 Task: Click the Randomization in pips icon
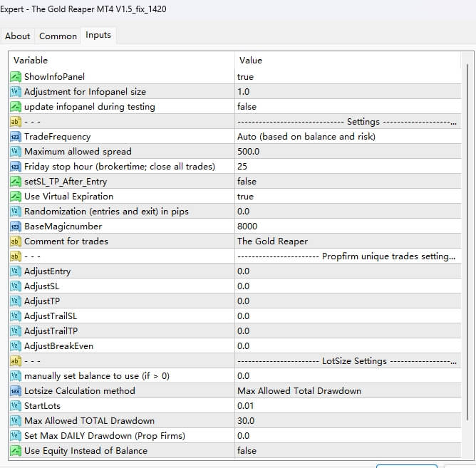[16, 212]
